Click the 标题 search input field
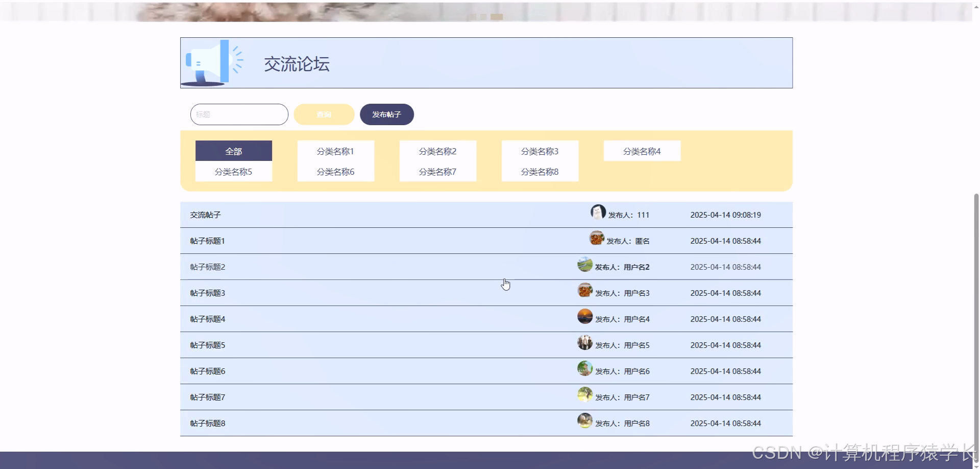Image resolution: width=980 pixels, height=469 pixels. click(239, 114)
